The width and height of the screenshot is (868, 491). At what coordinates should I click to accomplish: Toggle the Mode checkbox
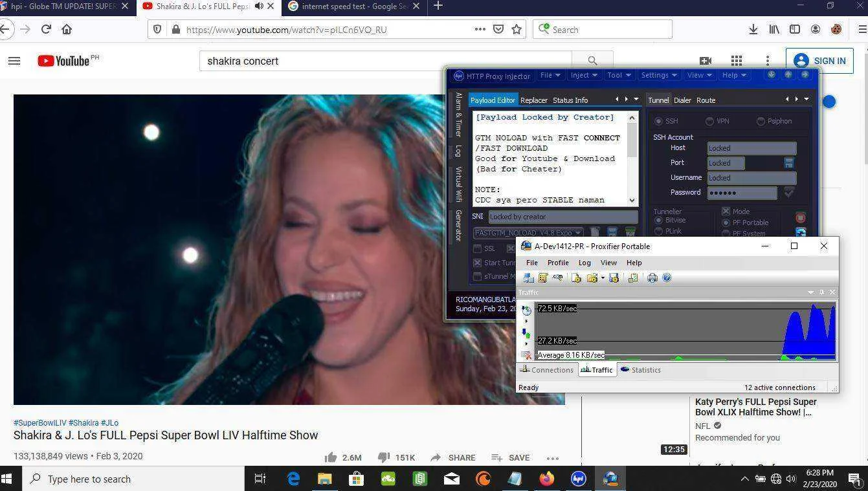(x=726, y=212)
